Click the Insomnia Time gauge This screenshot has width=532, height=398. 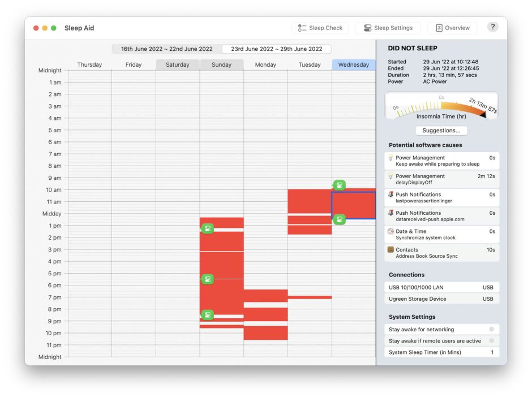click(x=441, y=106)
